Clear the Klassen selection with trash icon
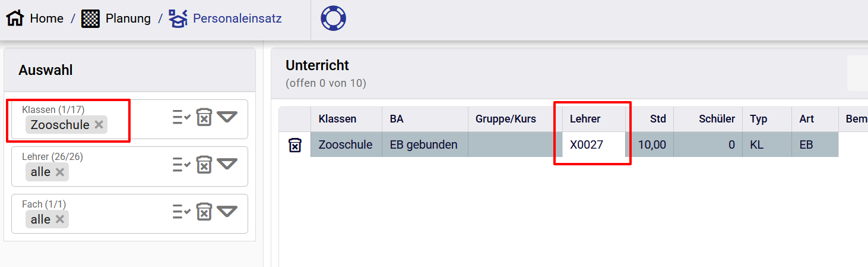 (204, 117)
